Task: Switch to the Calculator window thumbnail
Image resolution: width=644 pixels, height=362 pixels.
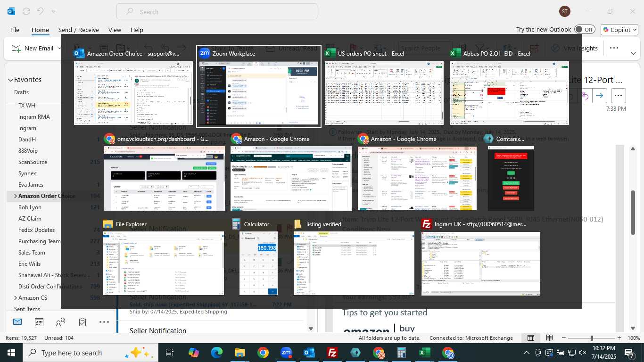Action: click(258, 257)
